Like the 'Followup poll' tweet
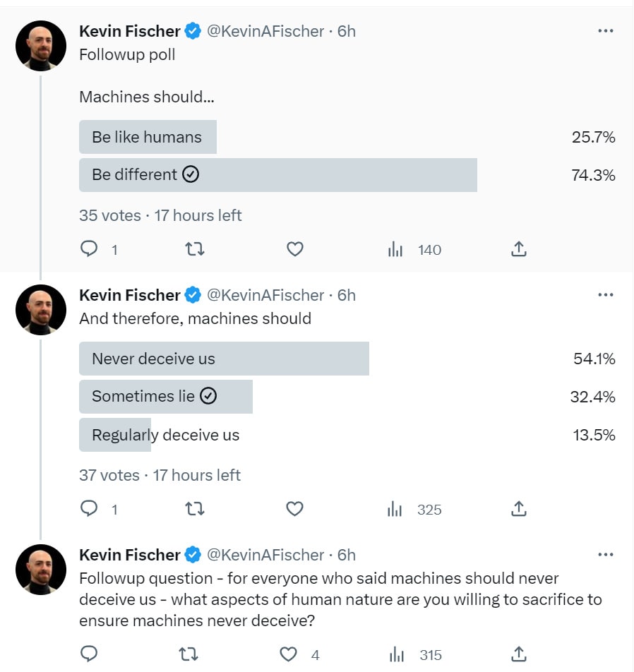This screenshot has height=672, width=634. (295, 249)
